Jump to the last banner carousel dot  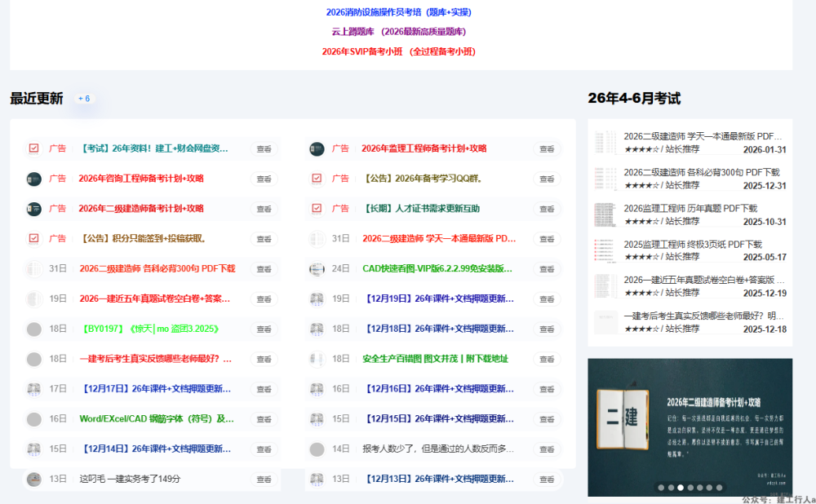(720, 488)
